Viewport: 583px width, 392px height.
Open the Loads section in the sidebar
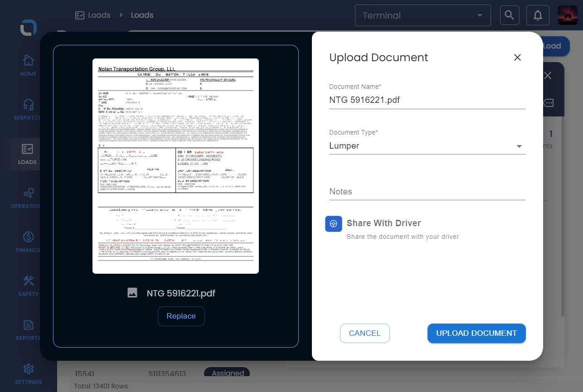[28, 154]
